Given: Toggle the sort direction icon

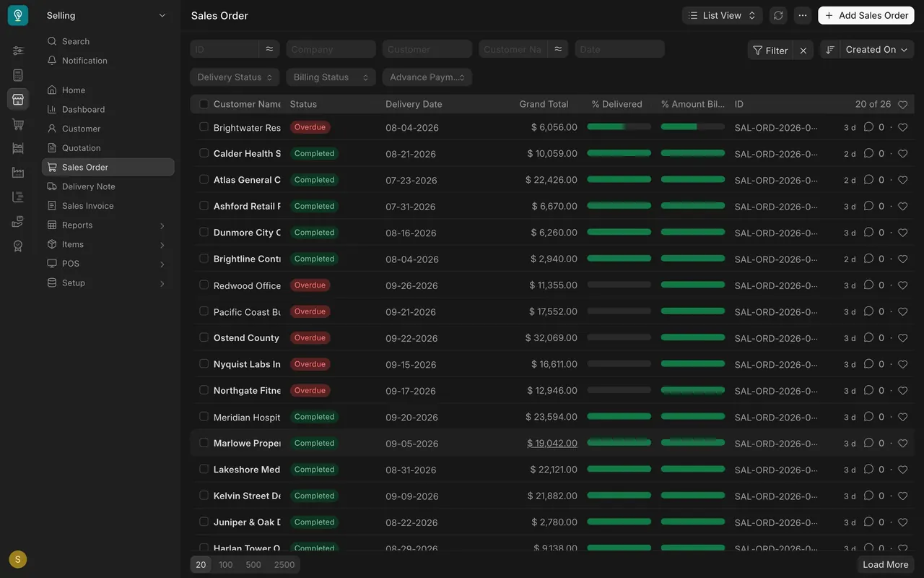Looking at the screenshot, I should 830,49.
